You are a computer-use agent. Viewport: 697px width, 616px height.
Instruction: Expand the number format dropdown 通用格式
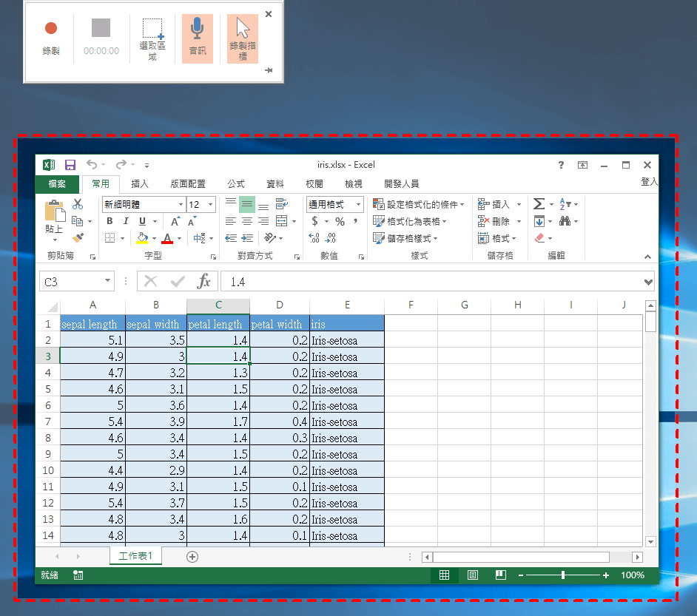click(x=359, y=205)
